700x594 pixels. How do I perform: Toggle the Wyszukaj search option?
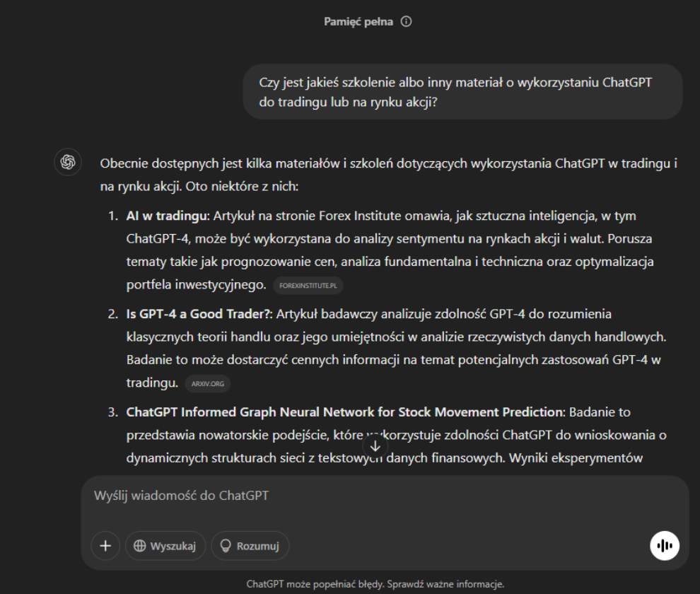tap(165, 545)
